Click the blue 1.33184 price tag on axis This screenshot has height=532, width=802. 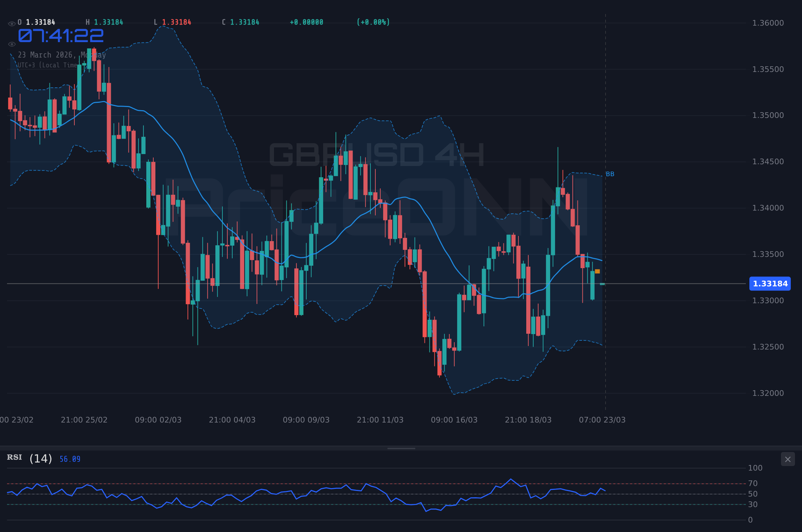tap(770, 284)
